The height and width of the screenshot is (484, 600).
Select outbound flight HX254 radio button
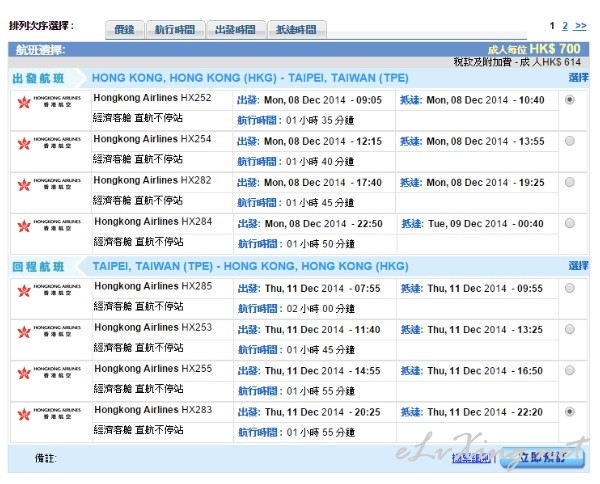(569, 141)
